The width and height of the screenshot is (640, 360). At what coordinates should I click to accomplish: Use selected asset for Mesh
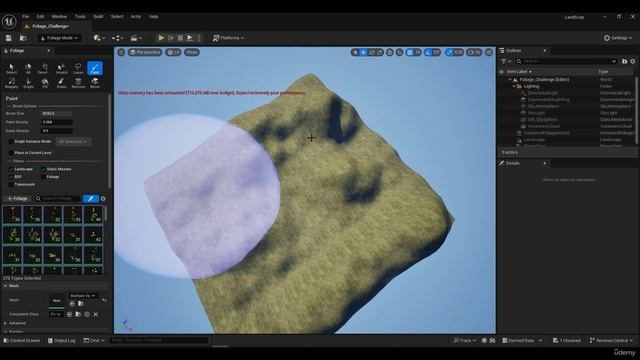[x=72, y=304]
